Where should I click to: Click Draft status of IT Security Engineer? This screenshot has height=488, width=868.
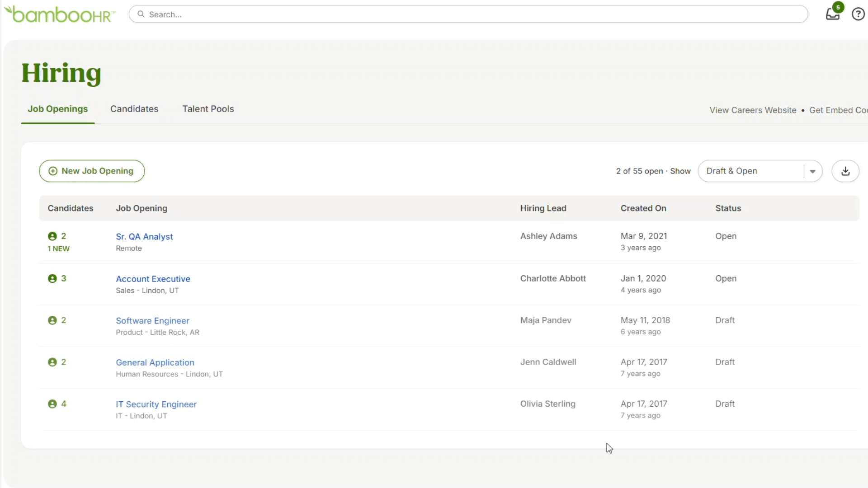[x=725, y=404]
